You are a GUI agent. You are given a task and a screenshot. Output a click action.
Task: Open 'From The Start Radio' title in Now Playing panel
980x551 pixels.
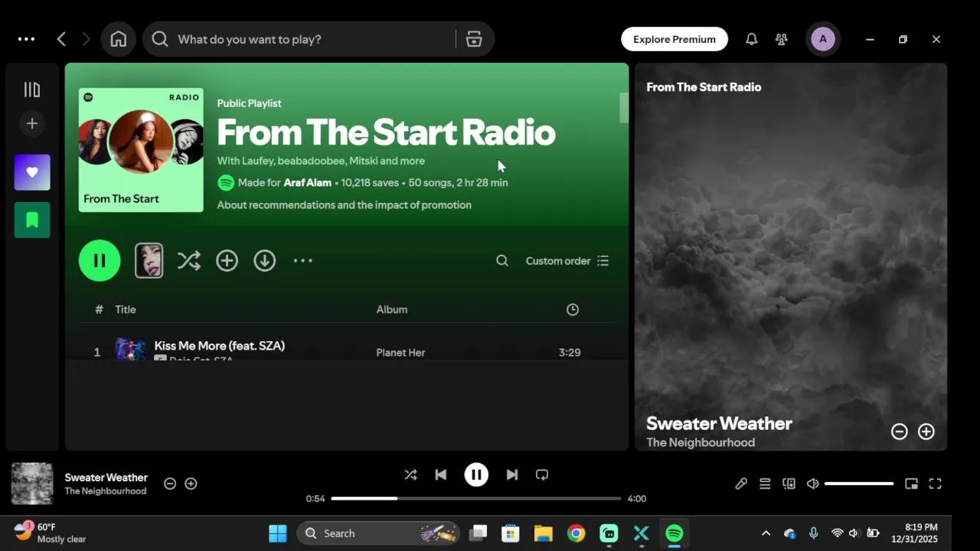(704, 87)
